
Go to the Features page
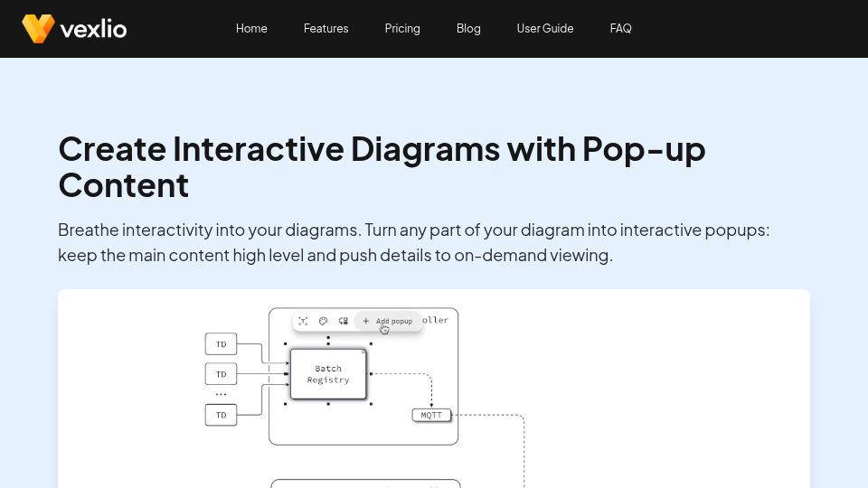pos(326,29)
